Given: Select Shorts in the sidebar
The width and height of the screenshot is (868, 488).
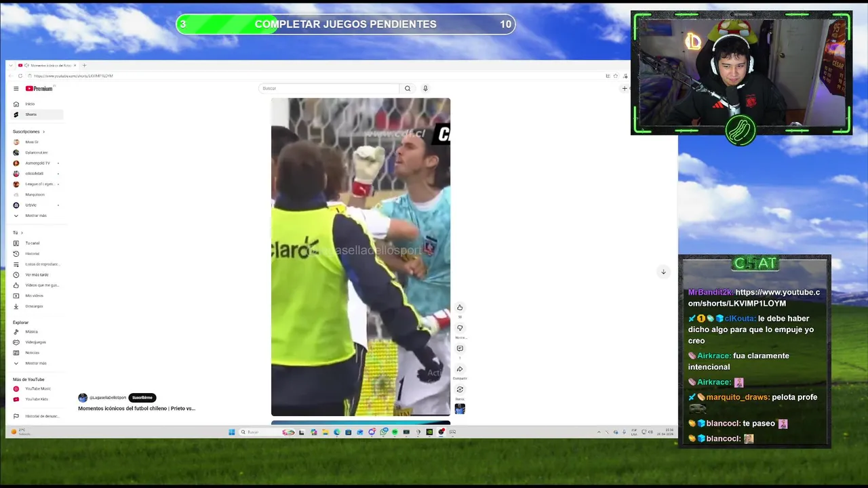Looking at the screenshot, I should pos(37,115).
